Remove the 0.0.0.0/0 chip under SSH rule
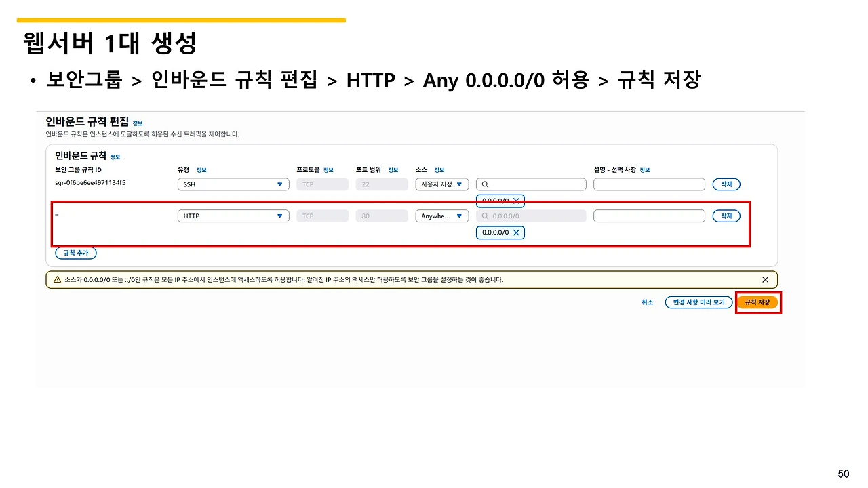Screen dimensions: 868x488 point(516,200)
